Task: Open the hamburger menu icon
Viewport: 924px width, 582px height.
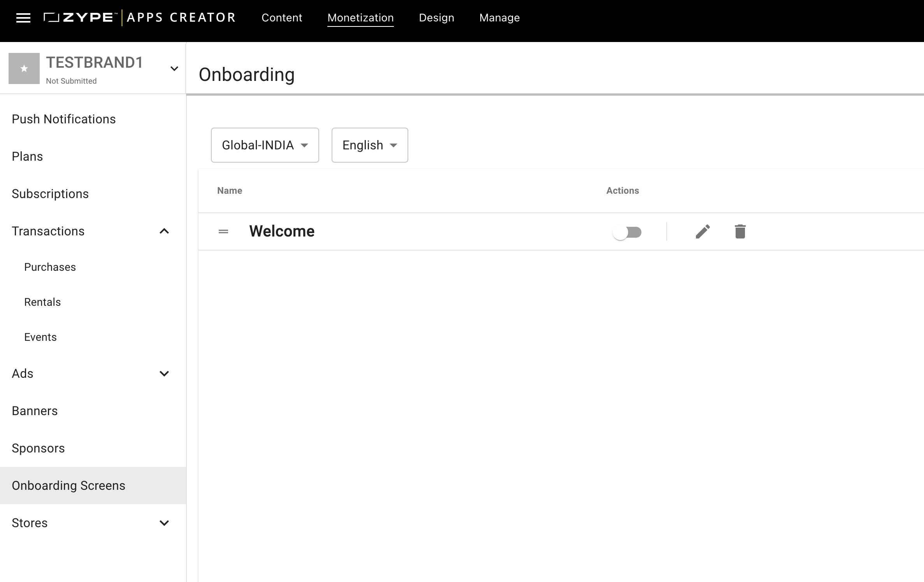Action: (x=23, y=18)
